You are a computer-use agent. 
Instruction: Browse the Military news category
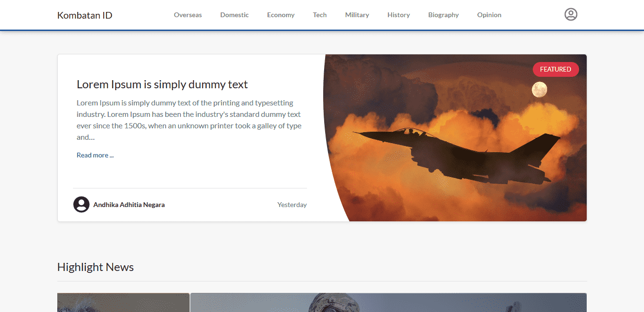[x=357, y=15]
